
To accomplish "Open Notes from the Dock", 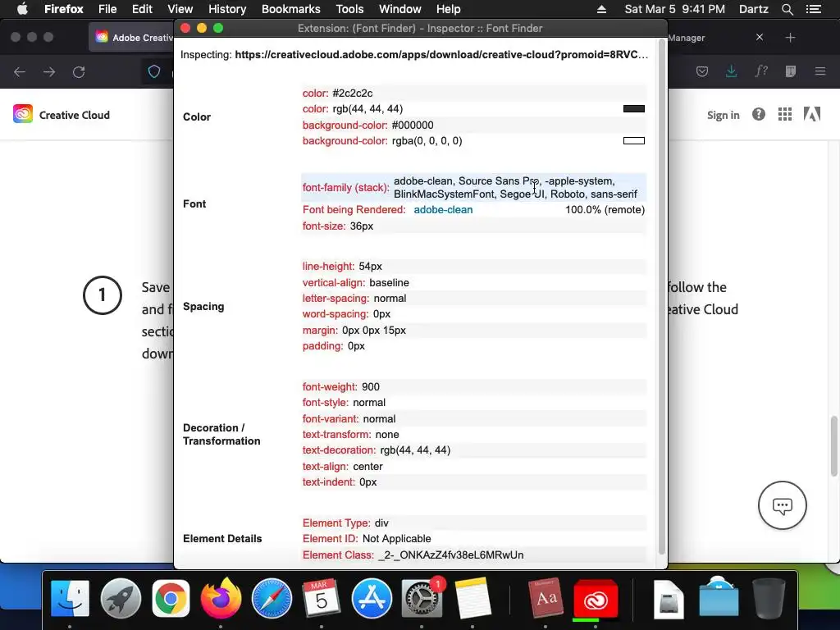I will coord(472,598).
